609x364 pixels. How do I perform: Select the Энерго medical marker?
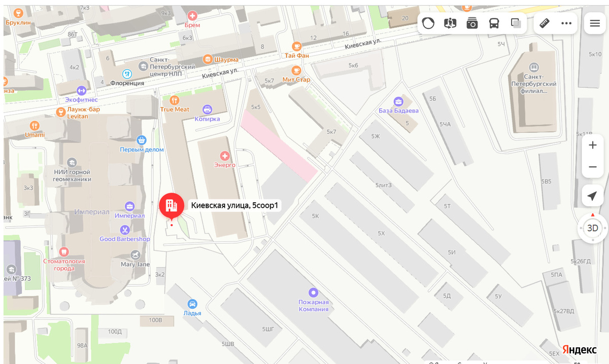(x=224, y=156)
